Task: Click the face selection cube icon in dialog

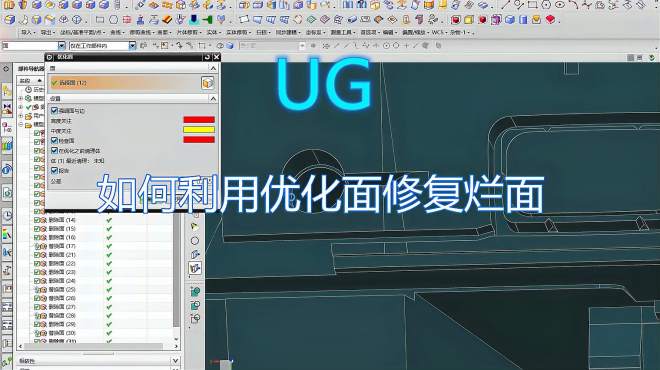Action: coord(208,83)
